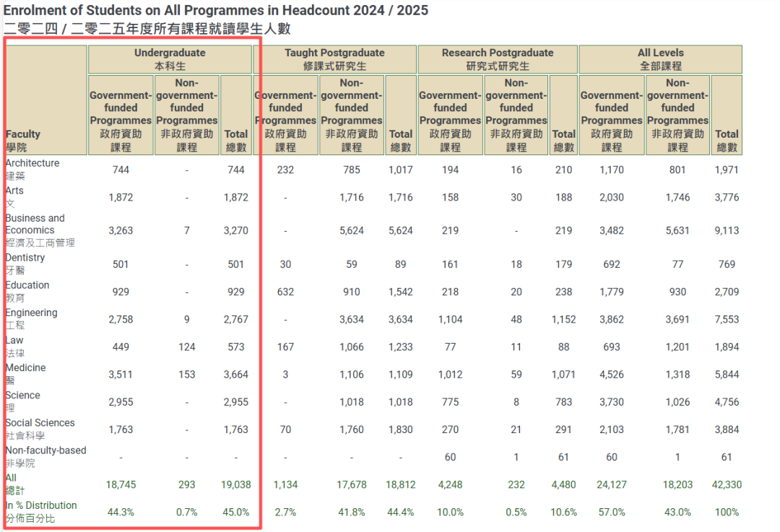
Task: Click the All Levels total of 42,330
Action: (727, 484)
